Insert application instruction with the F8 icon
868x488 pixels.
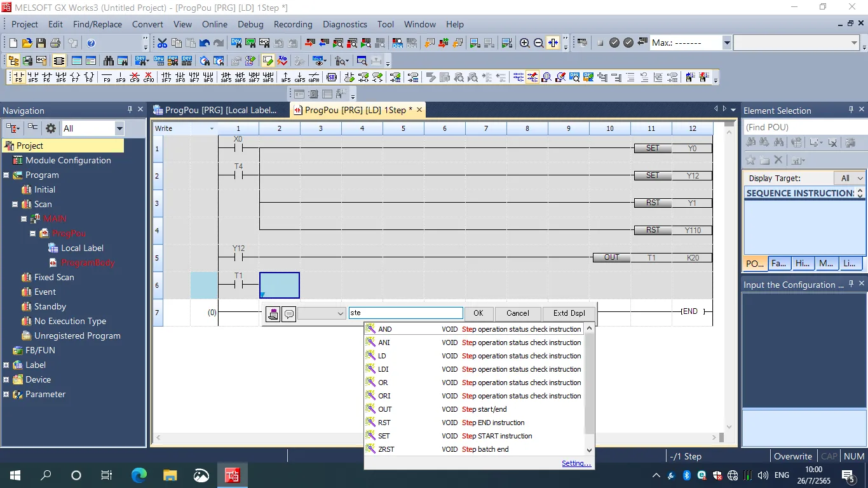pos(89,78)
